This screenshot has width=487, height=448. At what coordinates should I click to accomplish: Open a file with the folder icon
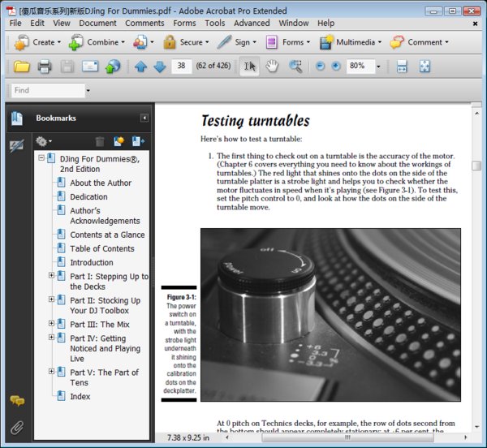(x=21, y=66)
